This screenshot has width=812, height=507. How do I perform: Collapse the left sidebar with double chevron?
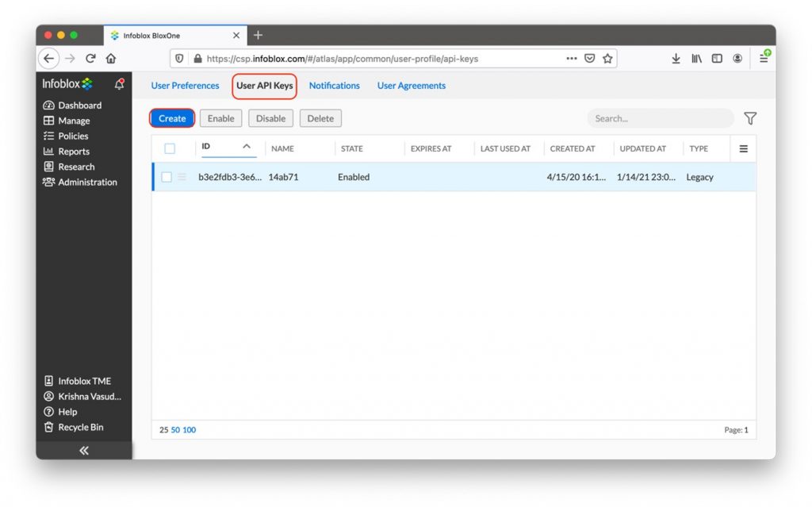pos(83,450)
